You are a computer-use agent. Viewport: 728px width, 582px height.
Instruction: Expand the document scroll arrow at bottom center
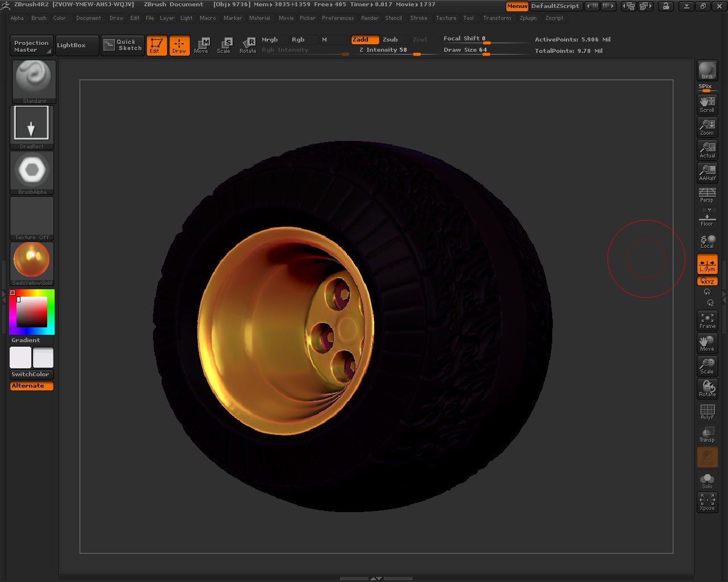(375, 578)
